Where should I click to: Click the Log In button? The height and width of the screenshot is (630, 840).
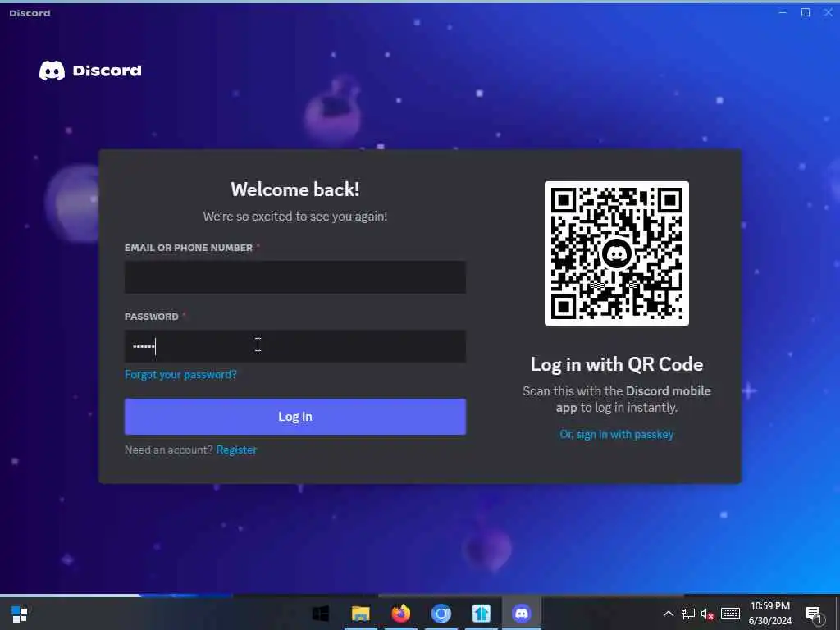(x=295, y=416)
